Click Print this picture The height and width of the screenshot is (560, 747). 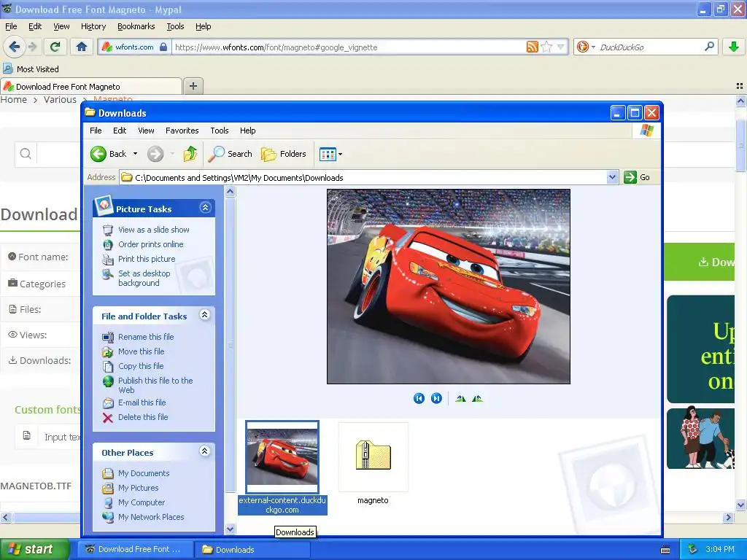[x=147, y=259]
